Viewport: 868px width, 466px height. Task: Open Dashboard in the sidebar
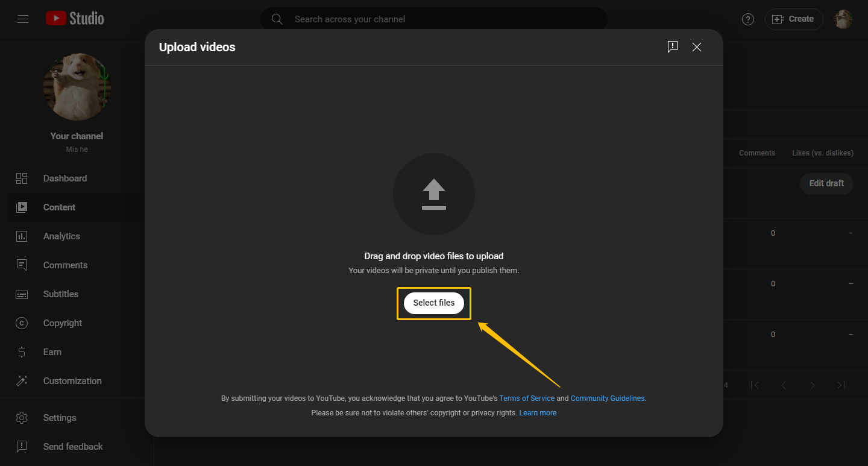[x=65, y=178]
